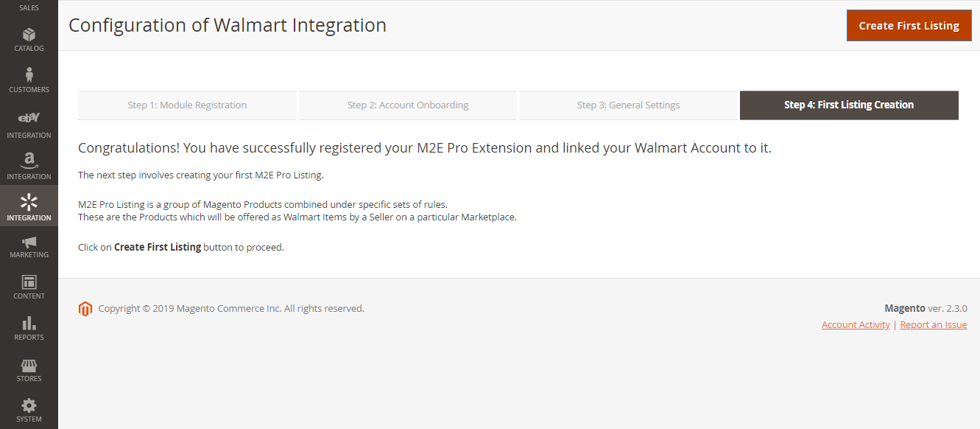The height and width of the screenshot is (429, 980).
Task: Open the Catalog cube icon in sidebar
Action: pos(29,35)
